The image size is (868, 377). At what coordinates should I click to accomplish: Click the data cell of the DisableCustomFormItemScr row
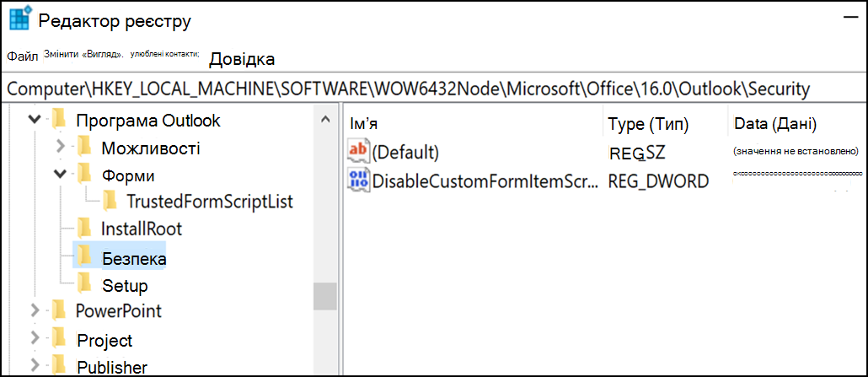click(797, 174)
